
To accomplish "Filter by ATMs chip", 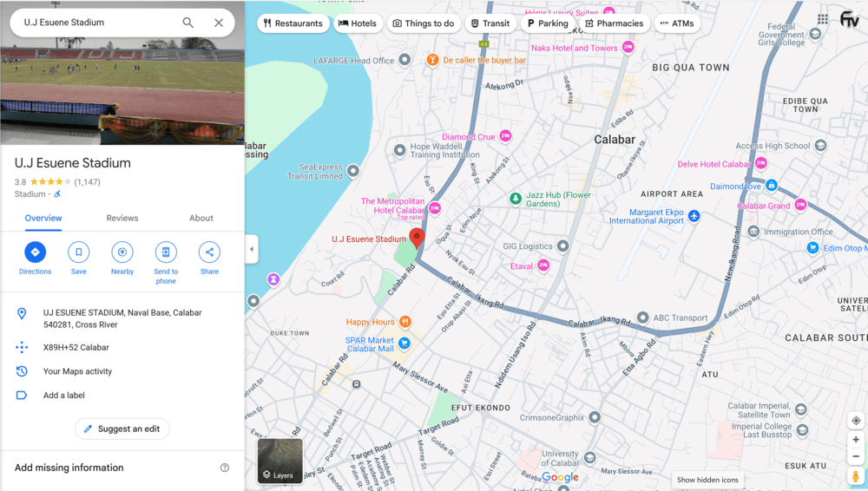I will coord(677,23).
